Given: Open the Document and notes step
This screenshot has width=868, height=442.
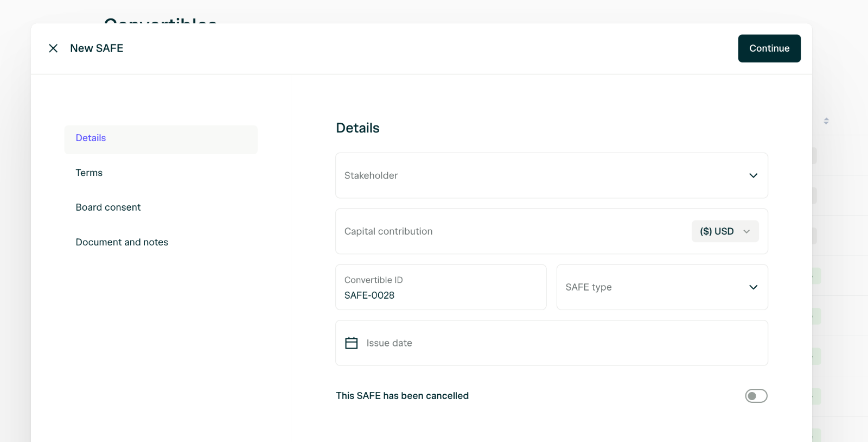Looking at the screenshot, I should point(122,242).
